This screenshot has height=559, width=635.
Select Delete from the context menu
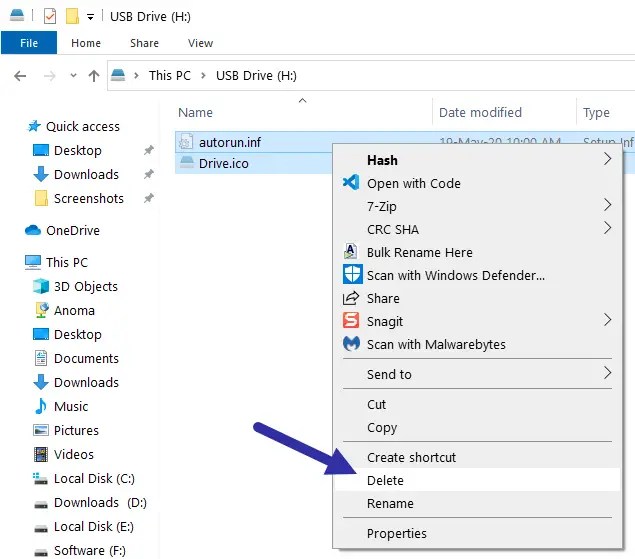coord(385,480)
